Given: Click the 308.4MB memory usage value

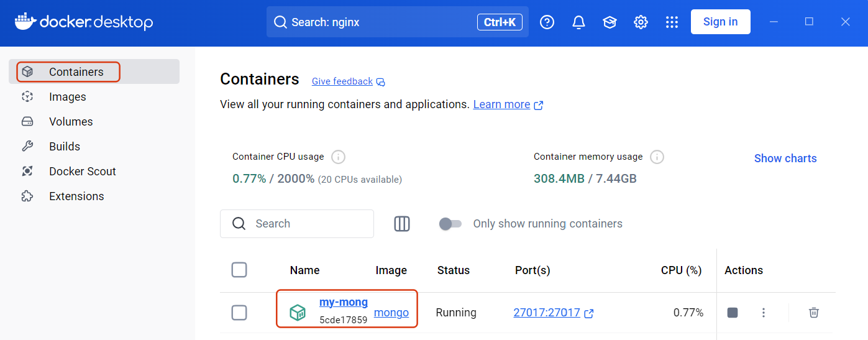Looking at the screenshot, I should click(559, 179).
